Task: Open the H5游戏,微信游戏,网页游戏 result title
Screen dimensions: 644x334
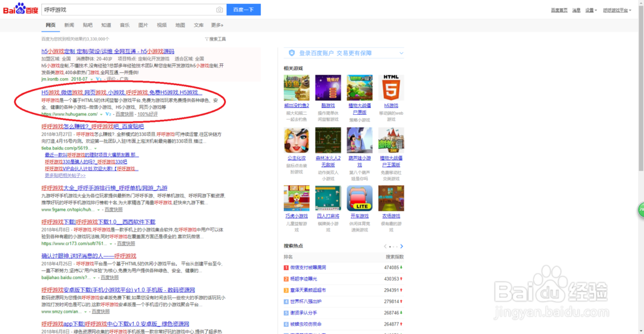Action: (122, 93)
